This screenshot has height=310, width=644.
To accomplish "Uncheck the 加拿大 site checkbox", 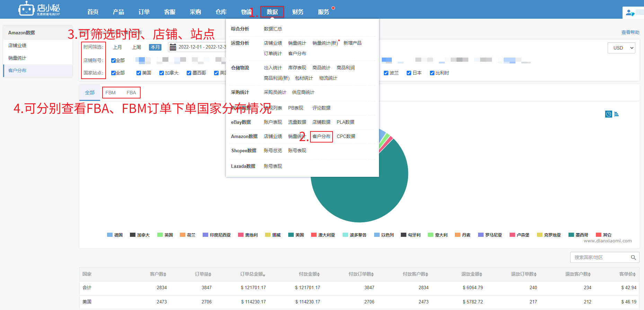I will point(161,73).
